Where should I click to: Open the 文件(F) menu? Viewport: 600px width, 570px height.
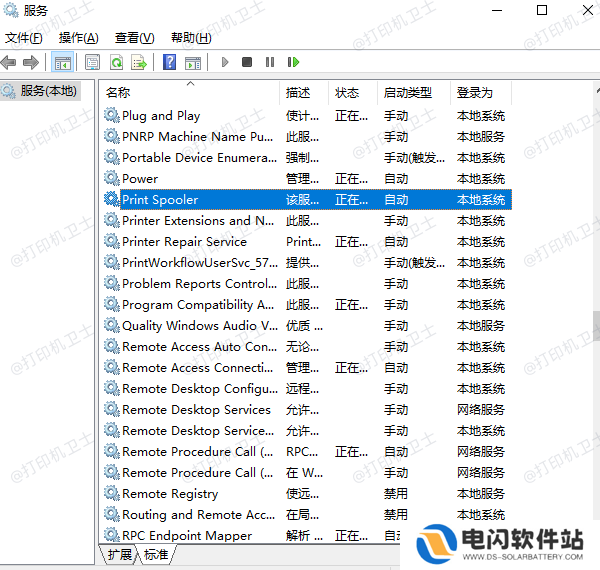24,38
